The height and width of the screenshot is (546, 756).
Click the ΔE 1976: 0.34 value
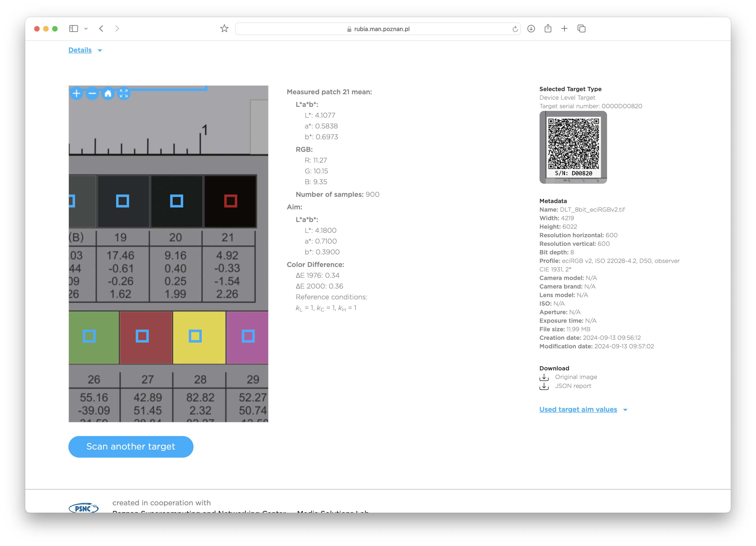[x=317, y=275]
